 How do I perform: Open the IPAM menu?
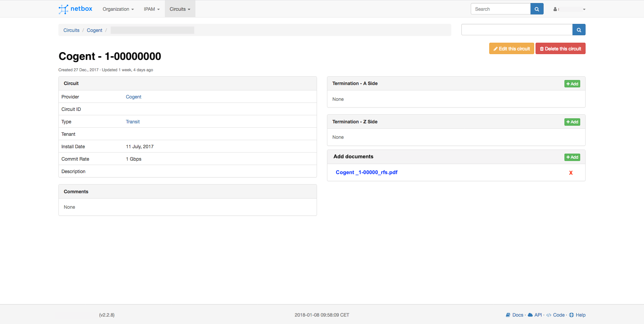point(152,9)
